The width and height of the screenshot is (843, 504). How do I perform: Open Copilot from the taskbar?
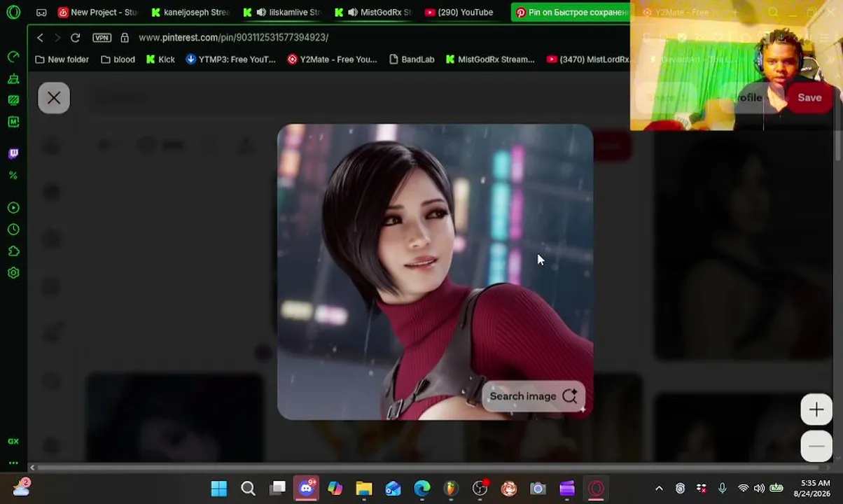tap(335, 489)
